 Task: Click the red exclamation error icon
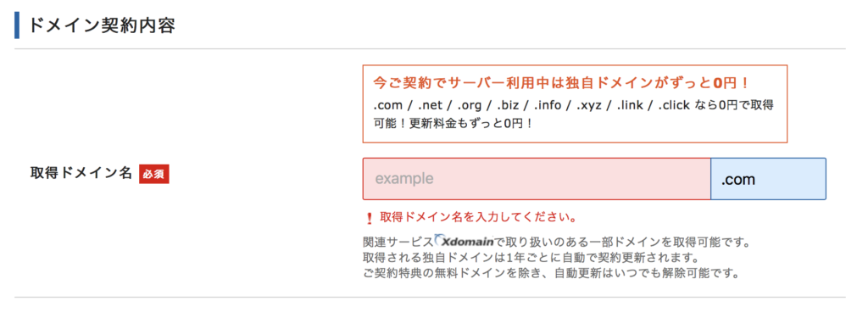pyautogui.click(x=370, y=217)
